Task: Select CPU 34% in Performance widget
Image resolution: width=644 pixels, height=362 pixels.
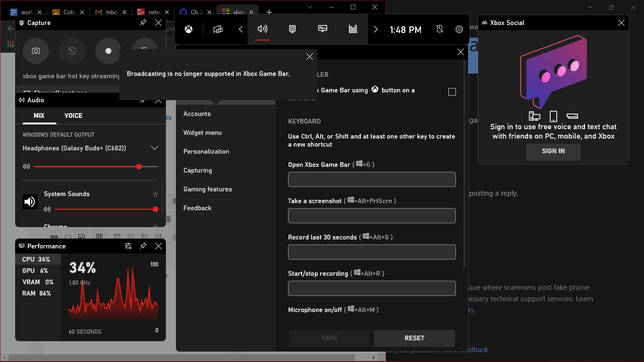Action: coord(38,259)
